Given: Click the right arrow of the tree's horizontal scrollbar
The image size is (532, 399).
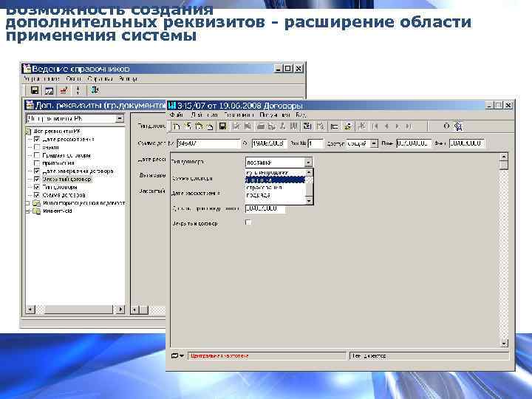Looking at the screenshot, I should click(120, 310).
